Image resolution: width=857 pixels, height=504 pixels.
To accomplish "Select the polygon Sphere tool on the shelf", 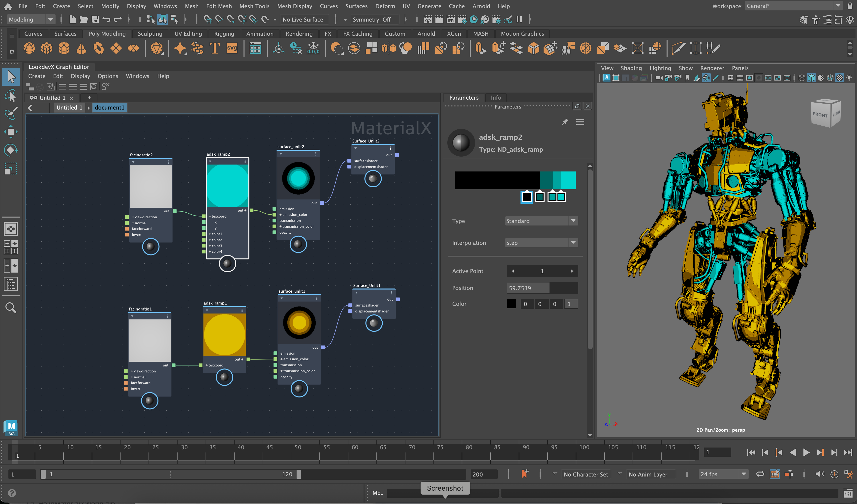I will (x=29, y=48).
